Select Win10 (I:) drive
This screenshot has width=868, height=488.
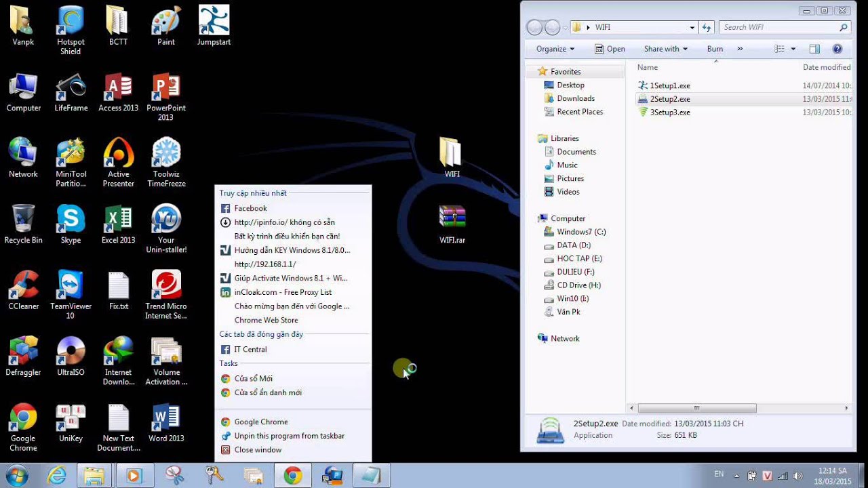572,298
